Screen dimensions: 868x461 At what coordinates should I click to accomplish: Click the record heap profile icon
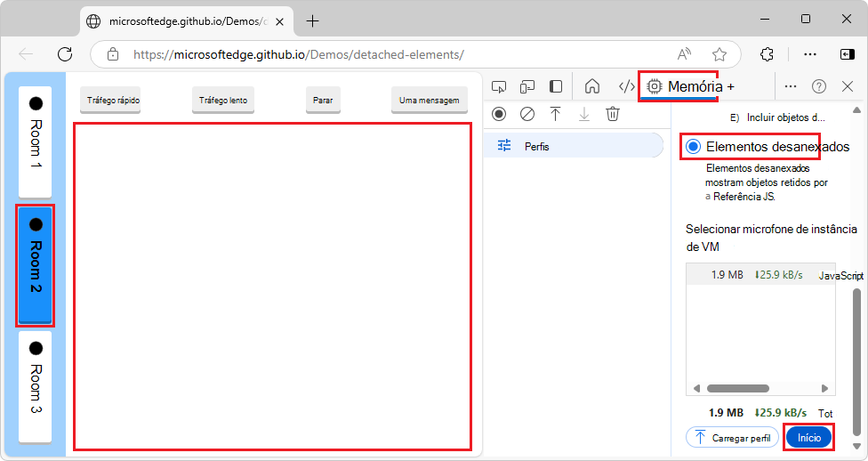tap(499, 114)
